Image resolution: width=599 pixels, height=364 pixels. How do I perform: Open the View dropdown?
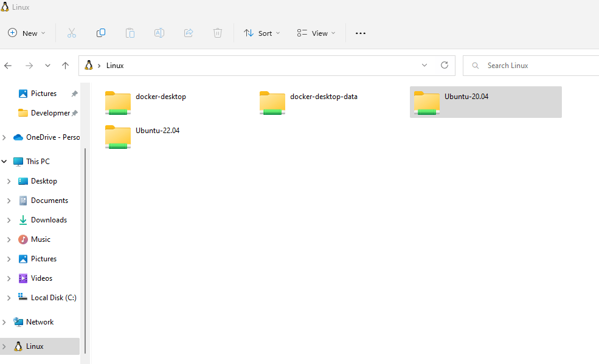315,33
